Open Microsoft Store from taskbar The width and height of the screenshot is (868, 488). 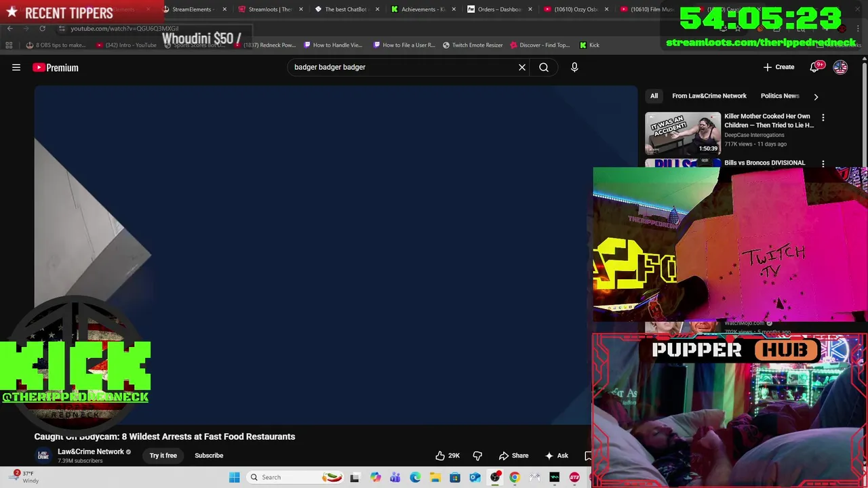coord(455,477)
